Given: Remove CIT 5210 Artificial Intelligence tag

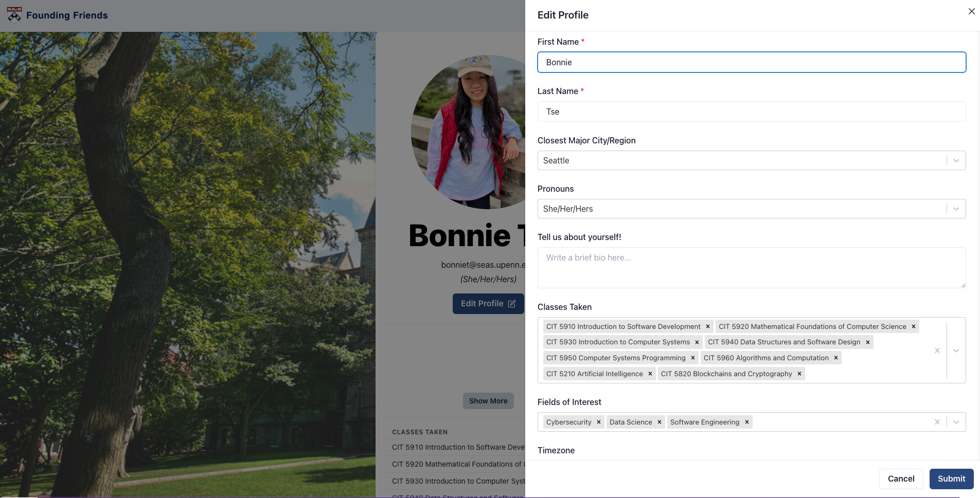Looking at the screenshot, I should (650, 374).
